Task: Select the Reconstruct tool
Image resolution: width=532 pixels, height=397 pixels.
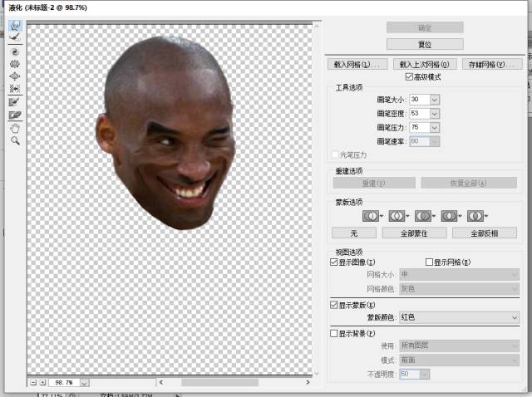Action: (x=15, y=37)
